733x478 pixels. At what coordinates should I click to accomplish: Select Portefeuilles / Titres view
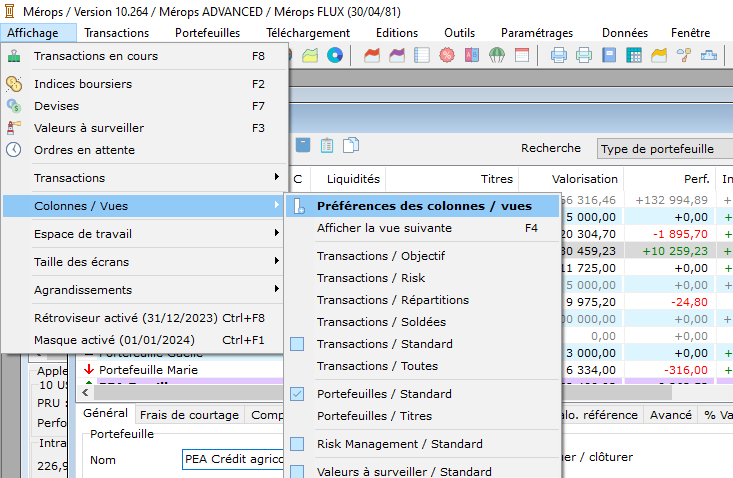point(423,416)
